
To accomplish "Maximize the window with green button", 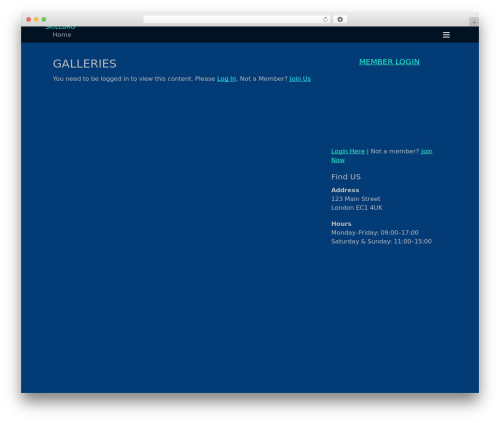I will [x=44, y=19].
